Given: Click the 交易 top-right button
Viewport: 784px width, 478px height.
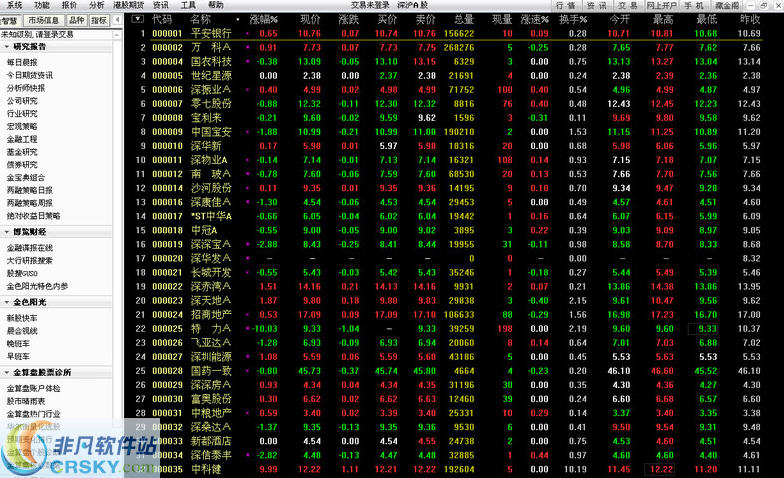Looking at the screenshot, I should click(x=628, y=6).
